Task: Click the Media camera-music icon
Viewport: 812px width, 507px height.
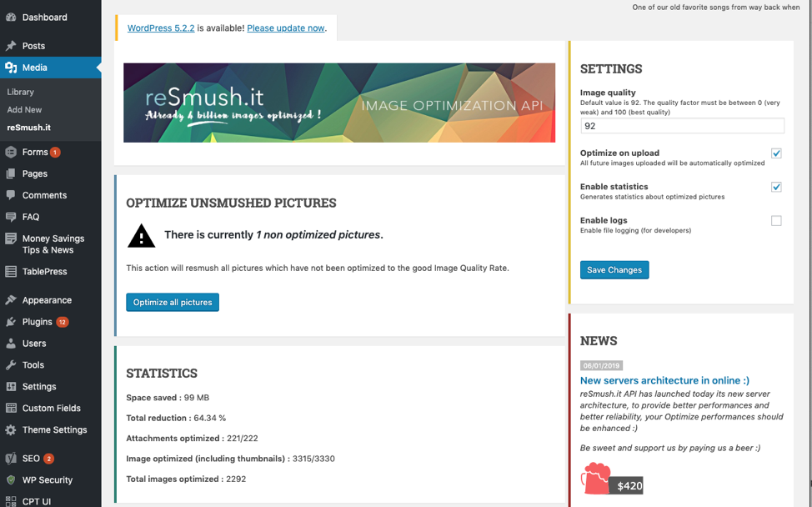Action: pos(11,68)
